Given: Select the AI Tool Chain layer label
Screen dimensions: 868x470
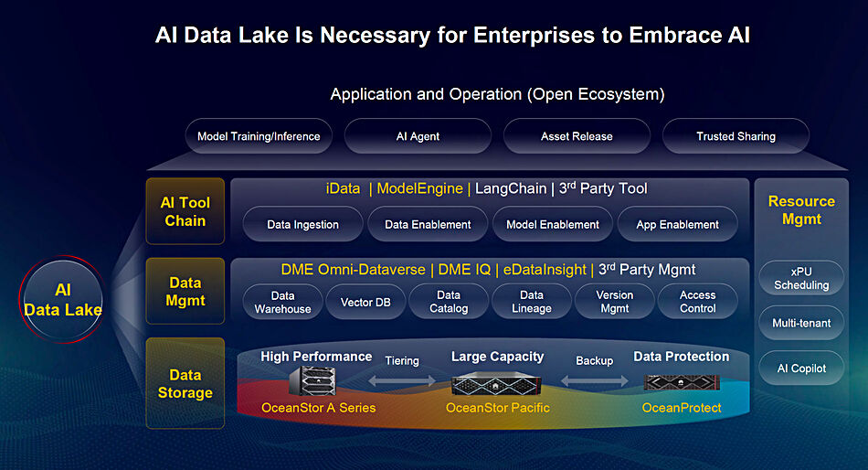Looking at the screenshot, I should pyautogui.click(x=185, y=211).
